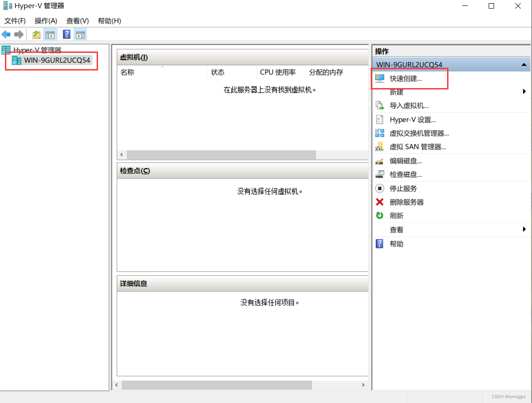Image resolution: width=532 pixels, height=403 pixels.
Task: Click the 停止服务 stop icon
Action: (380, 188)
